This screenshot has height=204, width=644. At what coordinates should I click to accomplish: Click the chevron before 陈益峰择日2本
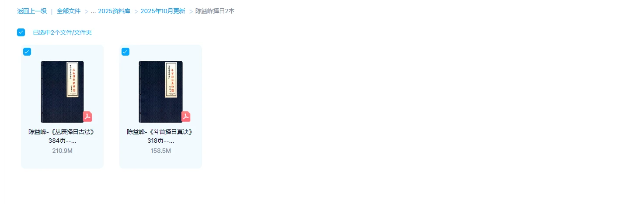point(191,11)
